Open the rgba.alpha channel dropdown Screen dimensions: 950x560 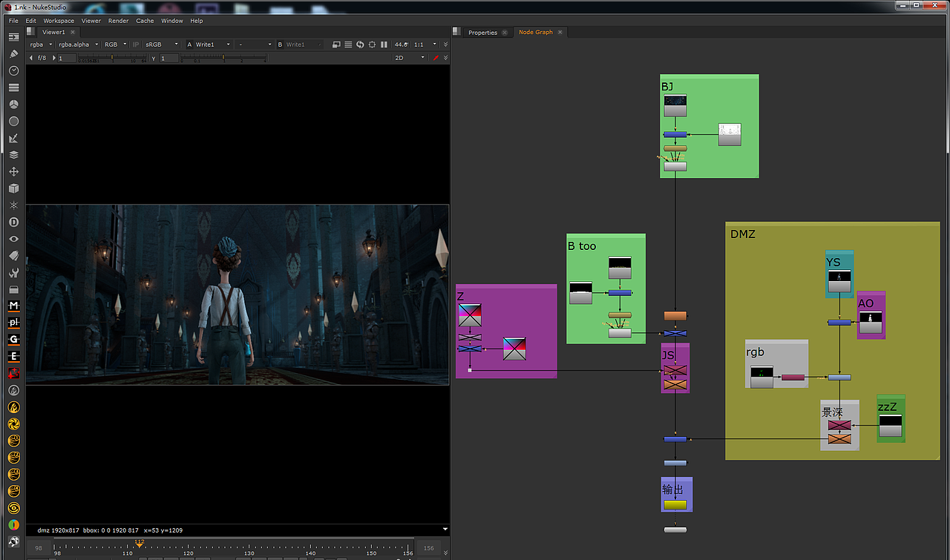77,45
